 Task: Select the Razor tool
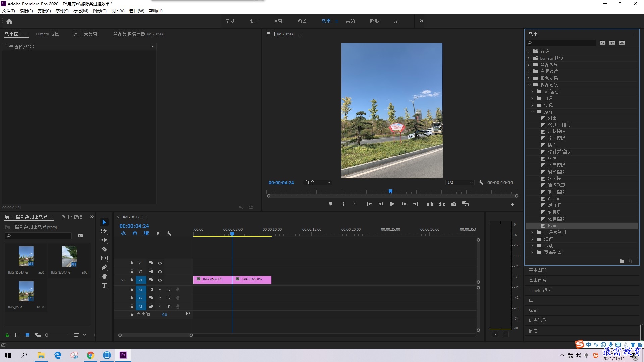click(104, 249)
